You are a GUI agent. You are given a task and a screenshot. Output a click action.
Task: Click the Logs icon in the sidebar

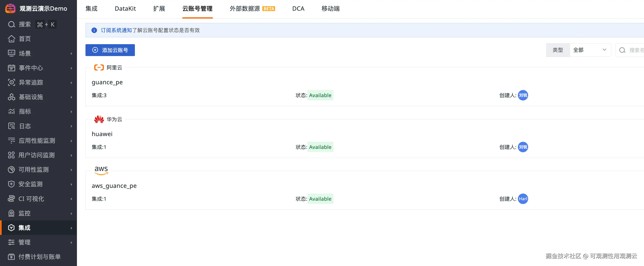tap(11, 126)
